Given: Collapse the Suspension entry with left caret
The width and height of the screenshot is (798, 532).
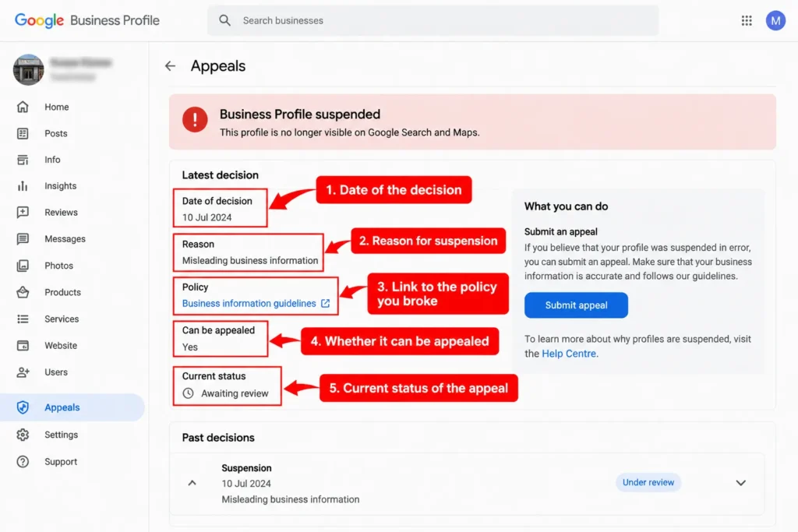Looking at the screenshot, I should point(192,483).
